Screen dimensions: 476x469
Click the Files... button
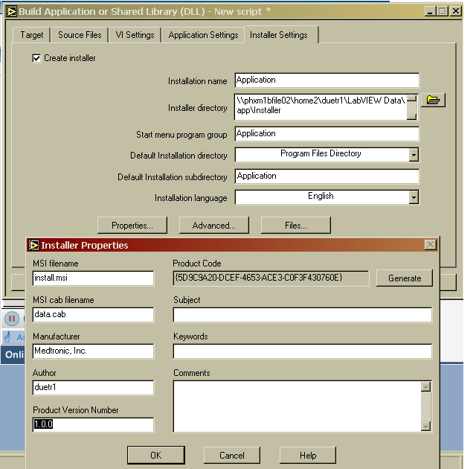(295, 226)
